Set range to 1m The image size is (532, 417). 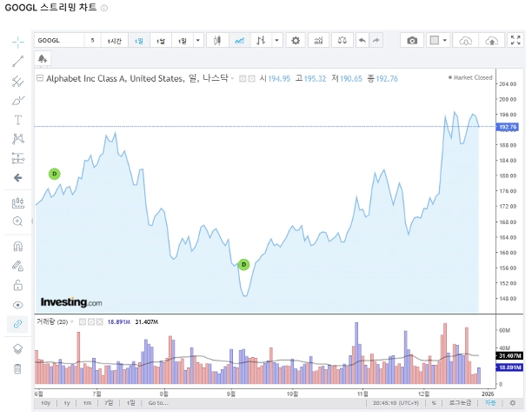point(87,403)
